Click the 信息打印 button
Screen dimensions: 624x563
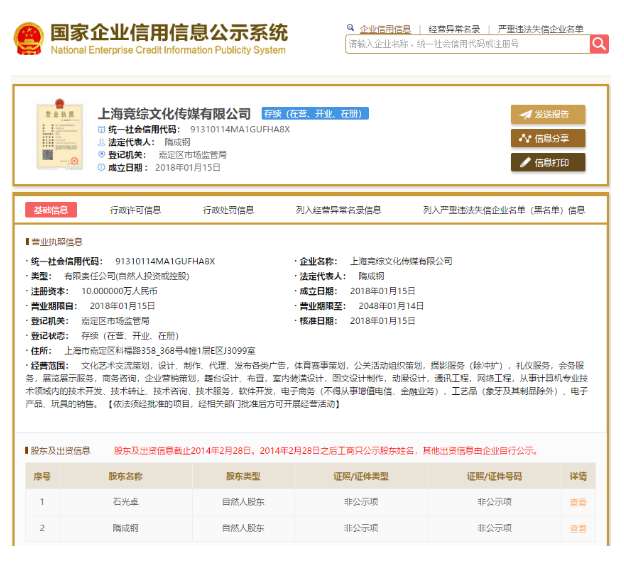pos(548,162)
